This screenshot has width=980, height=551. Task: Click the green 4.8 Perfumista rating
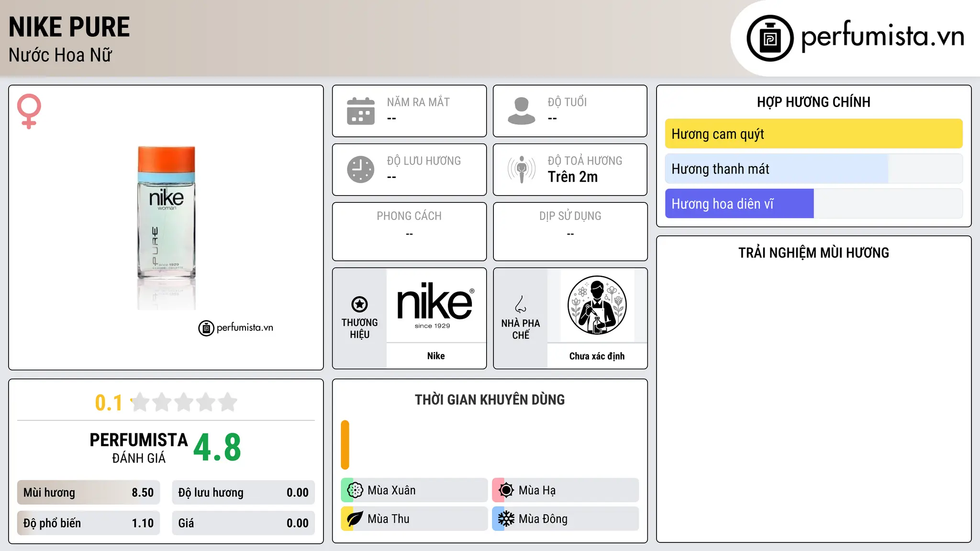(217, 448)
